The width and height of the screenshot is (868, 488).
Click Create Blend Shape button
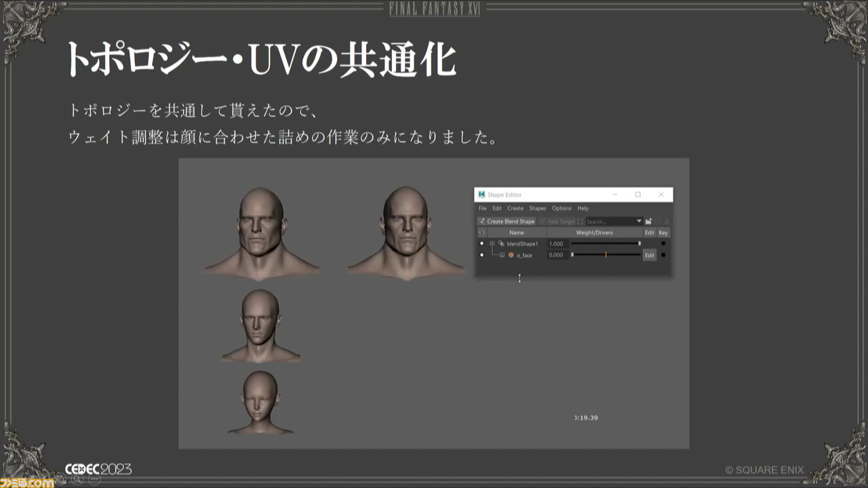(507, 221)
